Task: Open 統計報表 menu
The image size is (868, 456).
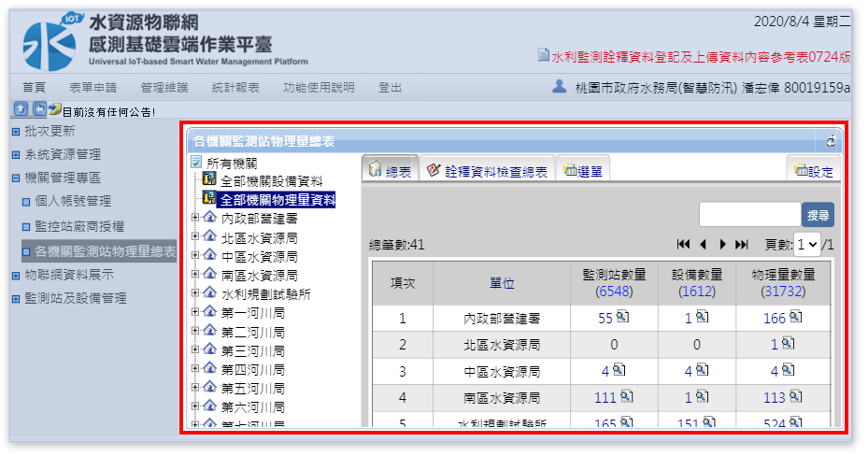Action: coord(235,88)
